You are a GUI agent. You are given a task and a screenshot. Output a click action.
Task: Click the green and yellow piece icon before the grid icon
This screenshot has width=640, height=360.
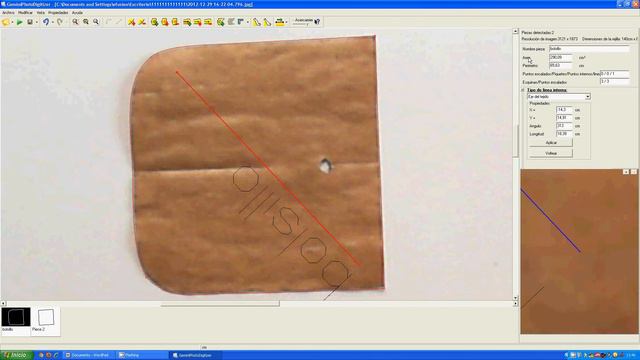(x=220, y=22)
